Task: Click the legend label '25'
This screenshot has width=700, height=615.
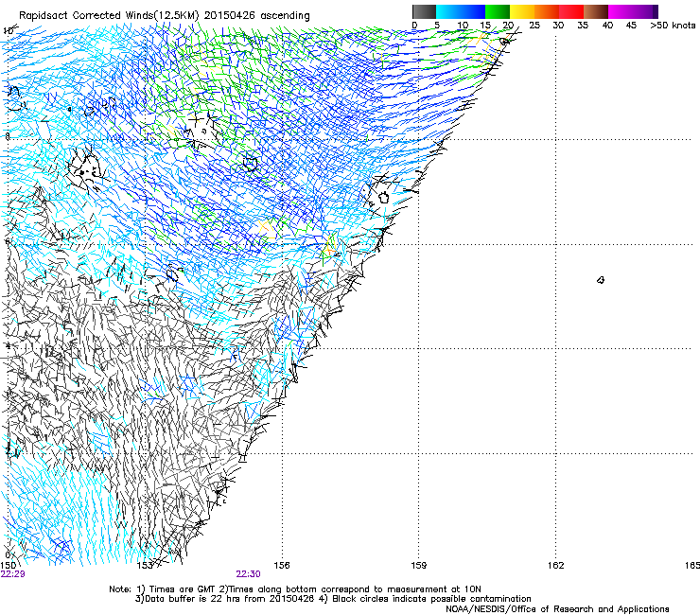Action: (x=534, y=26)
